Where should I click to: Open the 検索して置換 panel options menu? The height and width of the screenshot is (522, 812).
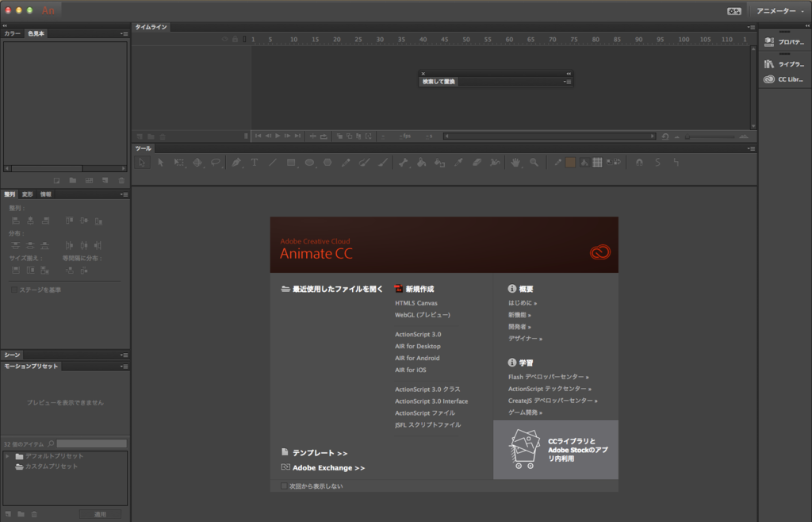pos(567,82)
